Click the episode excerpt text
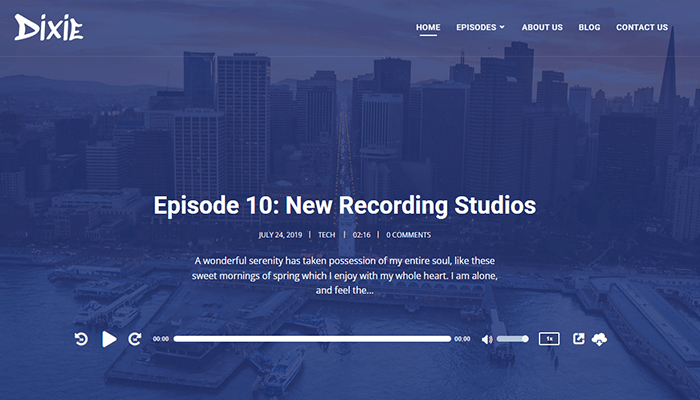This screenshot has width=700, height=400. (345, 275)
